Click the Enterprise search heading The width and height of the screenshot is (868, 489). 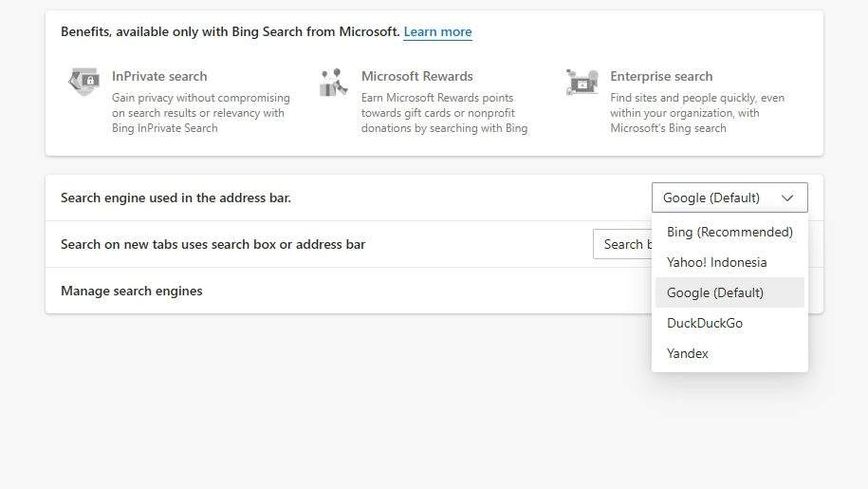661,76
